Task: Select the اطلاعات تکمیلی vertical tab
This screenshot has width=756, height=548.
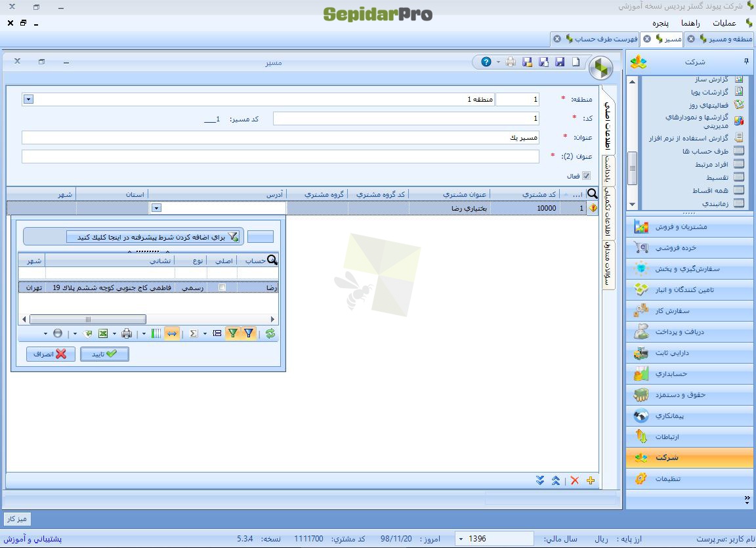Action: coord(608,213)
